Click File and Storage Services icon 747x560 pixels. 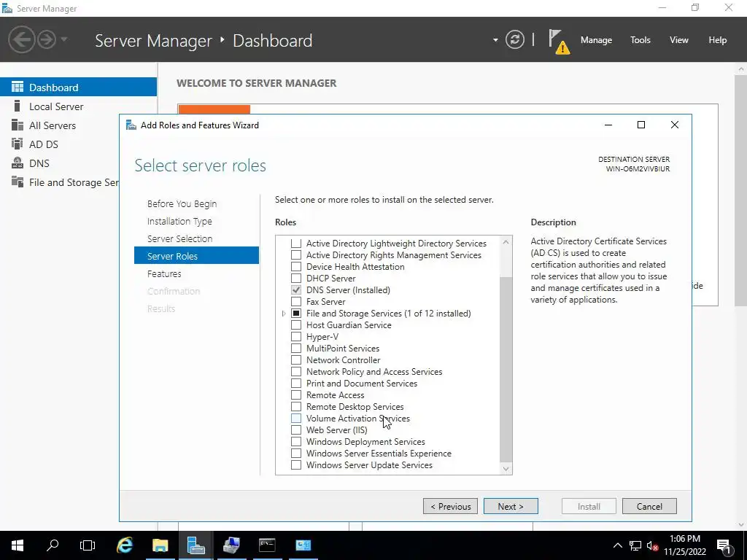point(18,182)
